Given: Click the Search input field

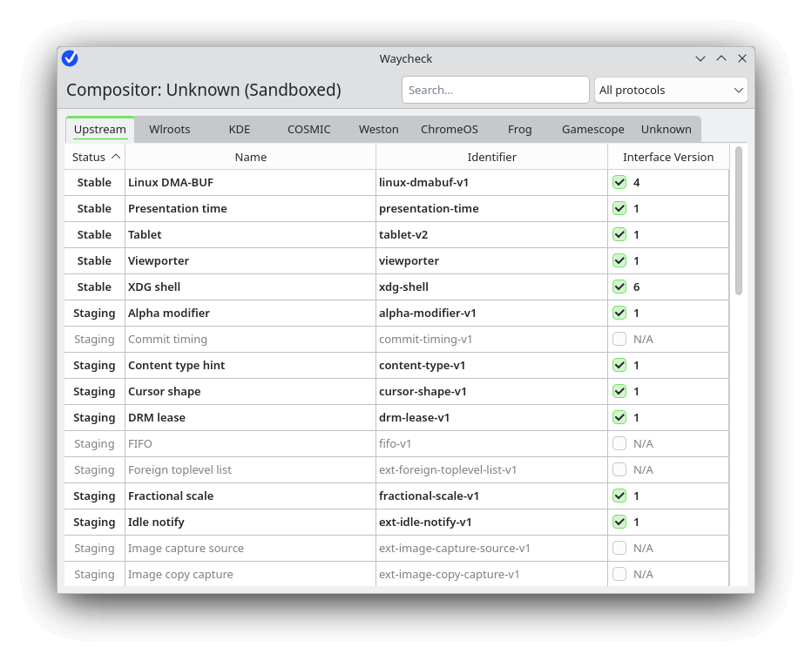Looking at the screenshot, I should (495, 90).
